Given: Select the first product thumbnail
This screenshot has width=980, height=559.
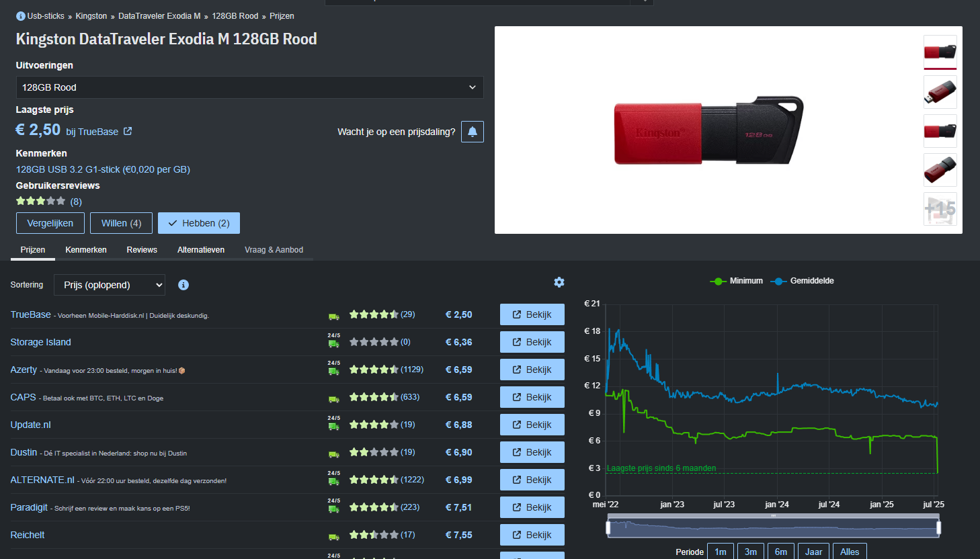Looking at the screenshot, I should click(x=940, y=52).
